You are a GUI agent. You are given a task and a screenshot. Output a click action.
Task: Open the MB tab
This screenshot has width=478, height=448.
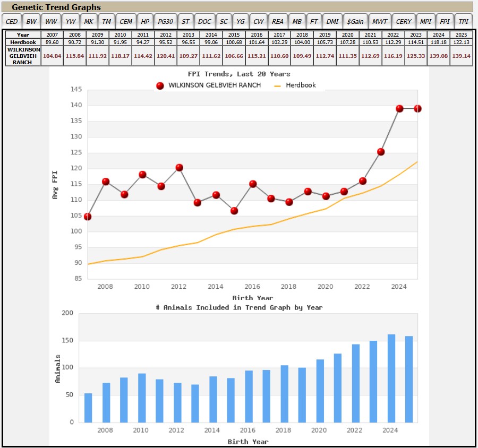(x=296, y=21)
